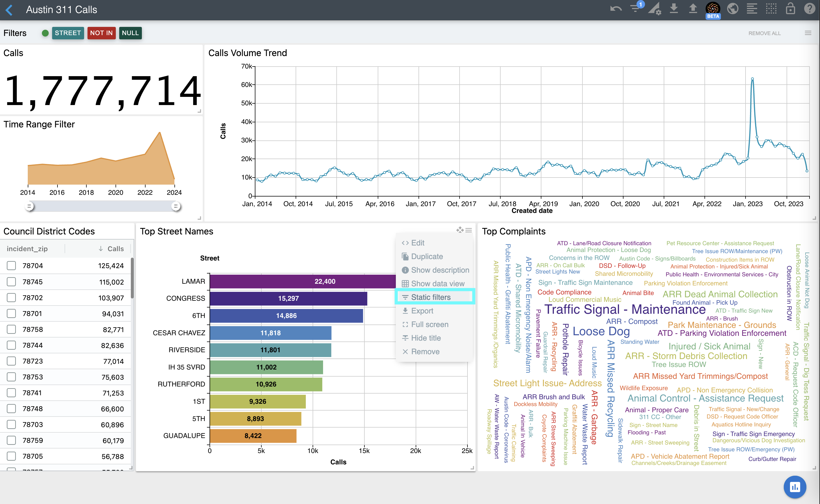Viewport: 820px width, 504px height.
Task: Open the filter icon with the 1 badge
Action: [636, 9]
